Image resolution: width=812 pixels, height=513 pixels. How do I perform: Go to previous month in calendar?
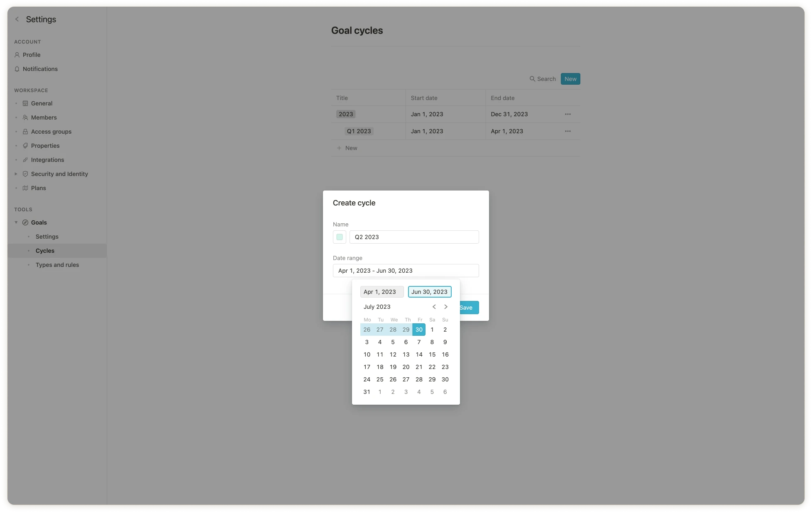point(434,307)
